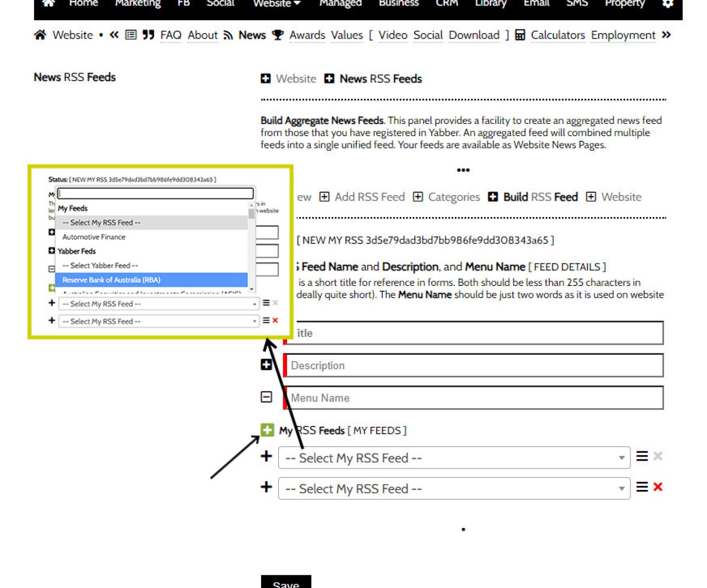Click the hamburger reorder icon on first feed row
The height and width of the screenshot is (588, 707).
tap(641, 456)
